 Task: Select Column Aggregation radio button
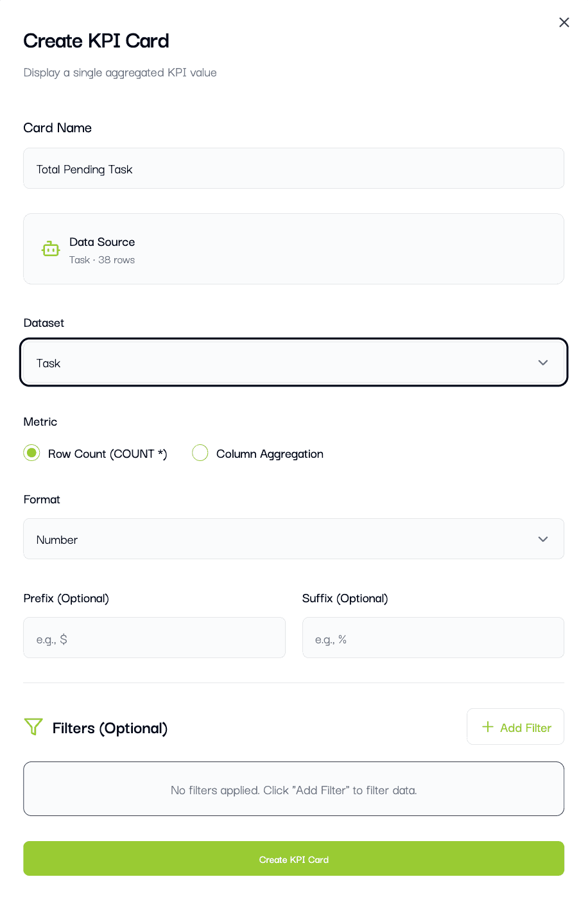[200, 453]
